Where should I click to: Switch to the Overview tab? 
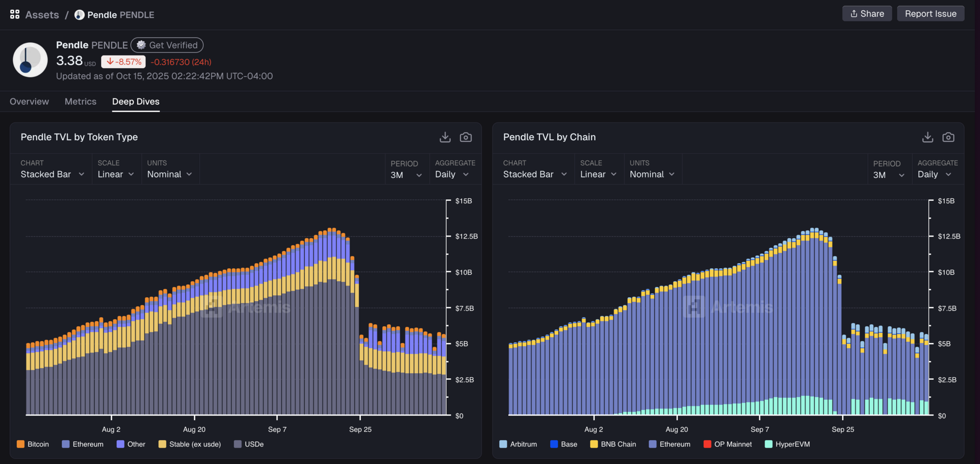click(x=29, y=101)
